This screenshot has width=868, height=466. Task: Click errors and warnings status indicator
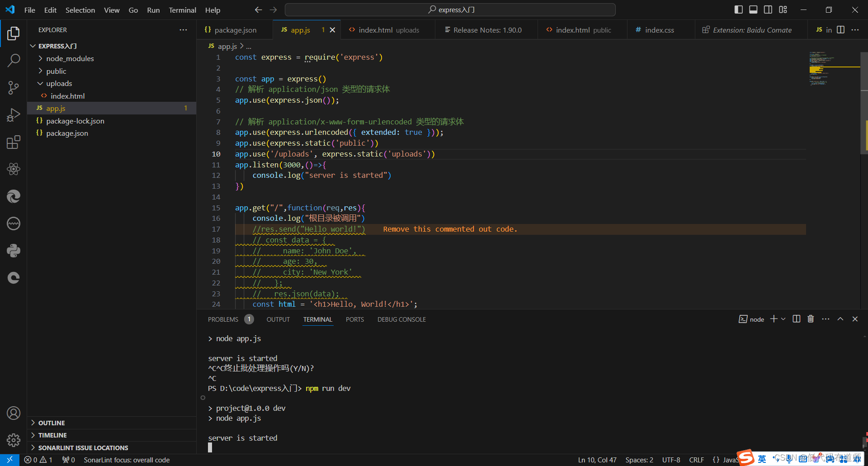click(x=38, y=460)
